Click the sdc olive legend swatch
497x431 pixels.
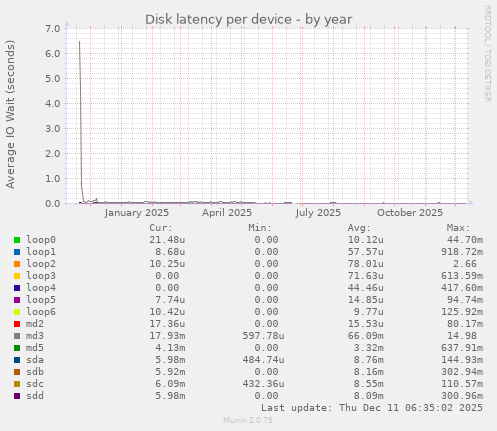point(17,384)
